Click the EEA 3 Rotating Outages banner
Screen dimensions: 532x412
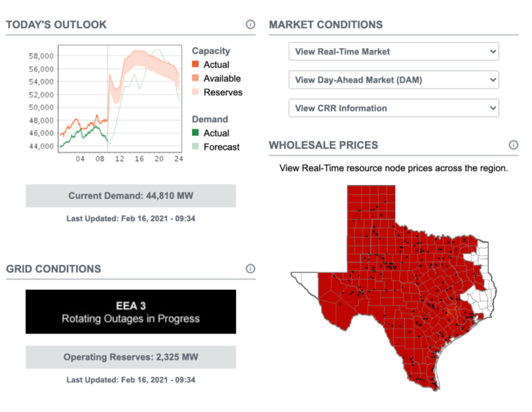tap(130, 311)
